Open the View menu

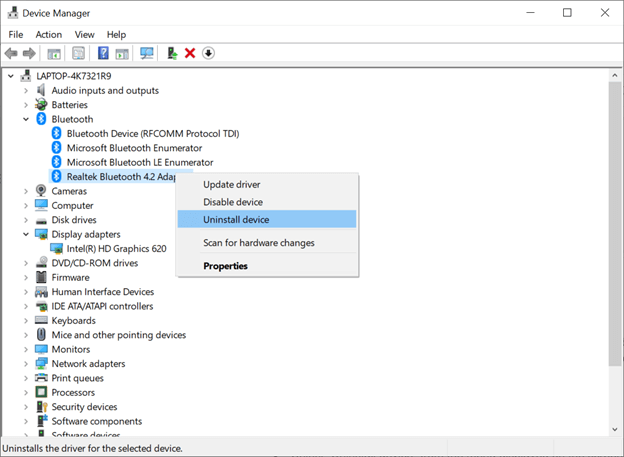coord(84,35)
